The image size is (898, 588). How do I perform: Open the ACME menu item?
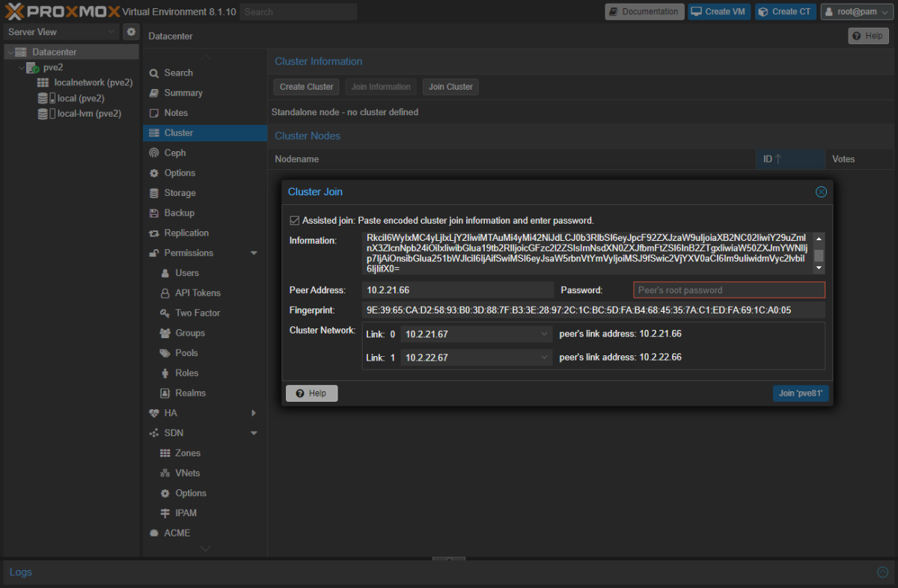pyautogui.click(x=205, y=533)
